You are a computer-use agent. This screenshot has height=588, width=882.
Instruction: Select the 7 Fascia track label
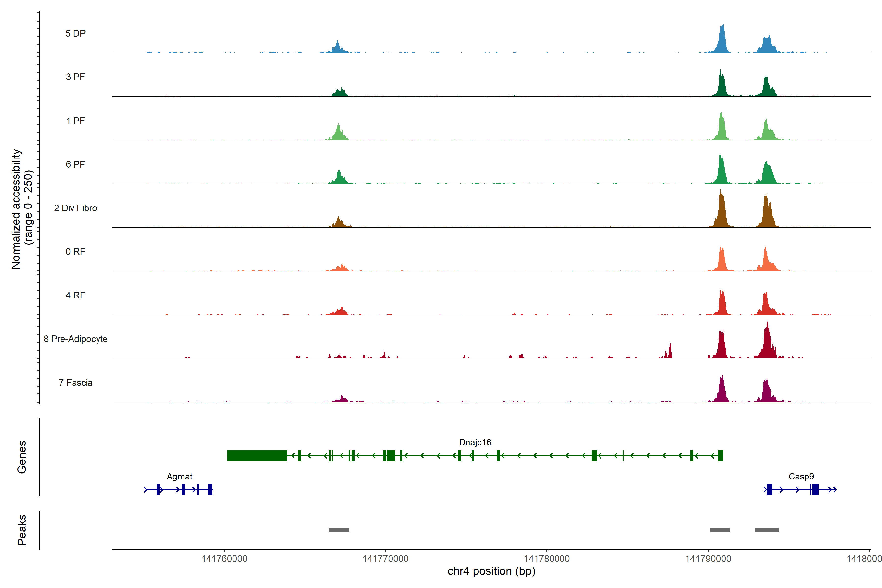pyautogui.click(x=75, y=383)
